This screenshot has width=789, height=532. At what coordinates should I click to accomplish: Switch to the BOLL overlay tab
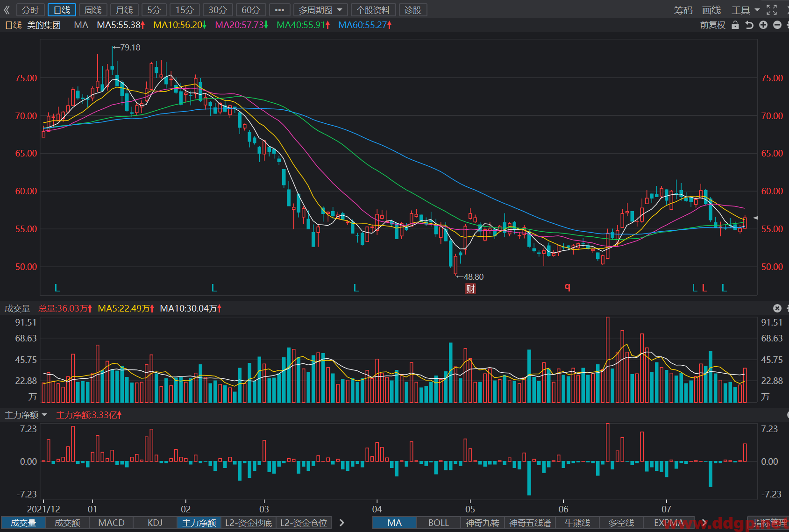point(438,523)
